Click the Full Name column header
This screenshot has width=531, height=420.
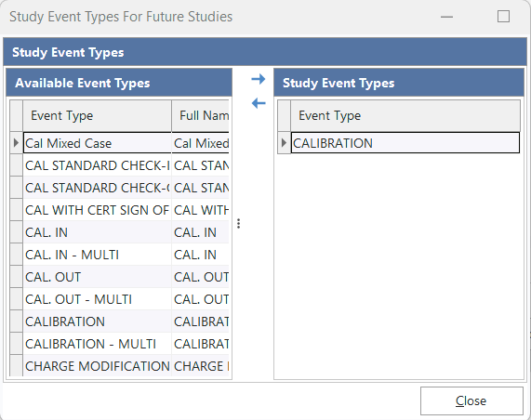[201, 116]
